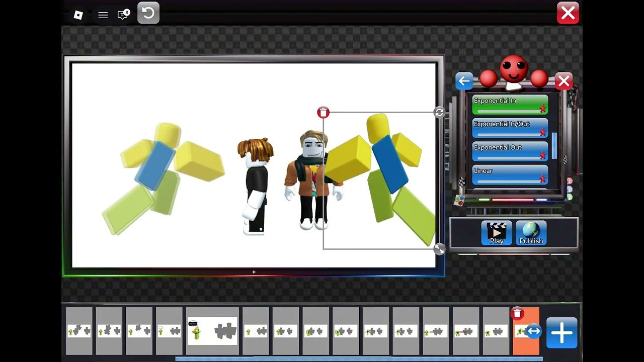Image resolution: width=644 pixels, height=362 pixels.
Task: Click the colored dots icon below panel
Action: tap(459, 200)
